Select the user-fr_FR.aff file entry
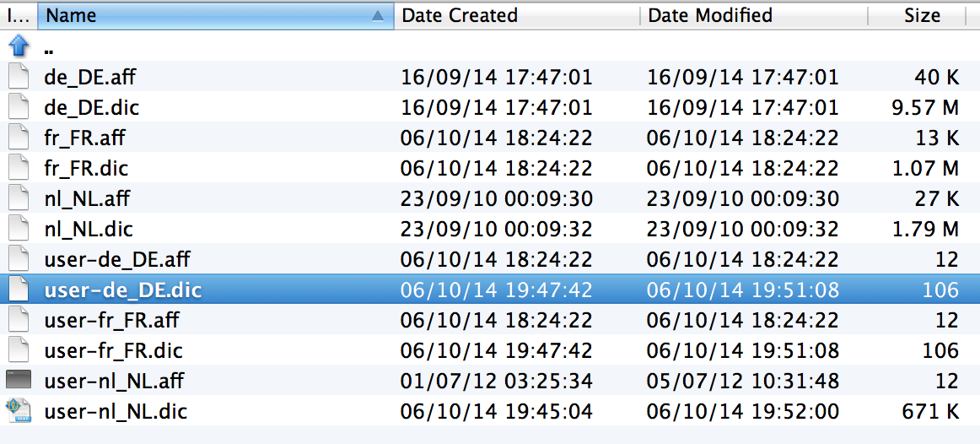The height and width of the screenshot is (444, 980). click(111, 320)
